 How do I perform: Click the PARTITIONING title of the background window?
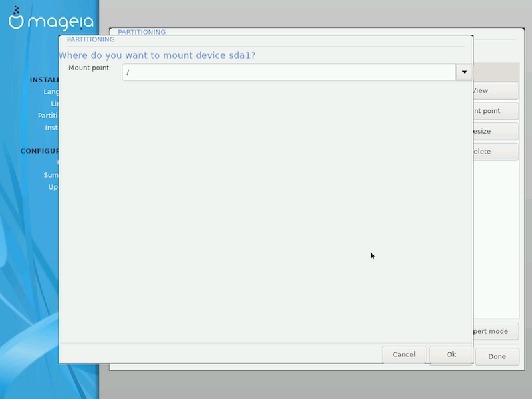tap(142, 32)
